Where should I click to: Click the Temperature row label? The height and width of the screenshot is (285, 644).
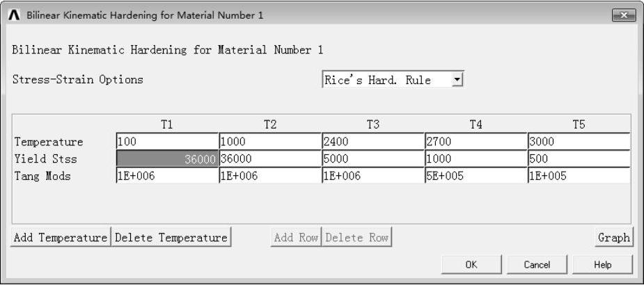pos(49,142)
